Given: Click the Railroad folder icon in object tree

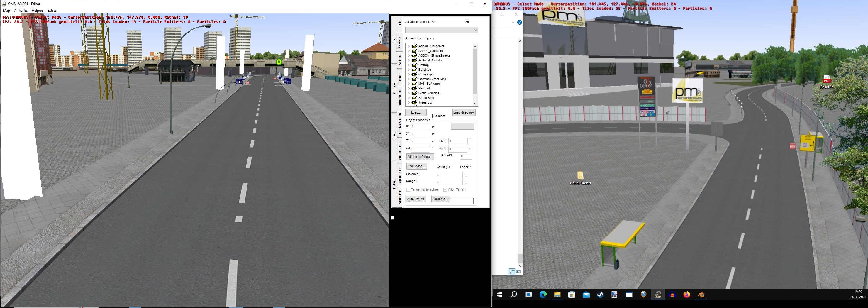Looking at the screenshot, I should (414, 88).
